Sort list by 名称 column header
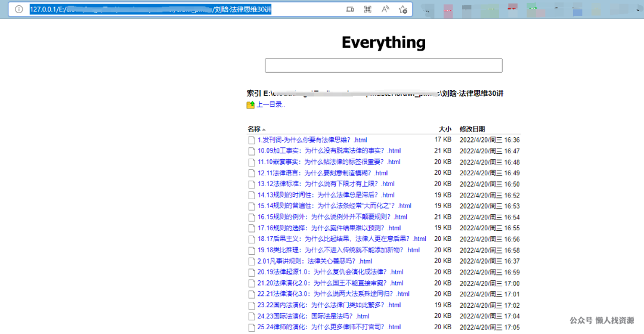Screen dimensions: 644x334 254,129
